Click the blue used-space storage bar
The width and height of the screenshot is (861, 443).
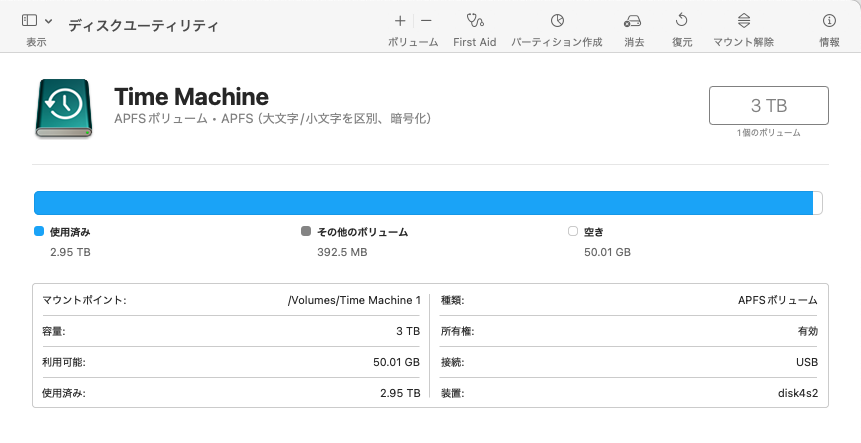[x=423, y=203]
